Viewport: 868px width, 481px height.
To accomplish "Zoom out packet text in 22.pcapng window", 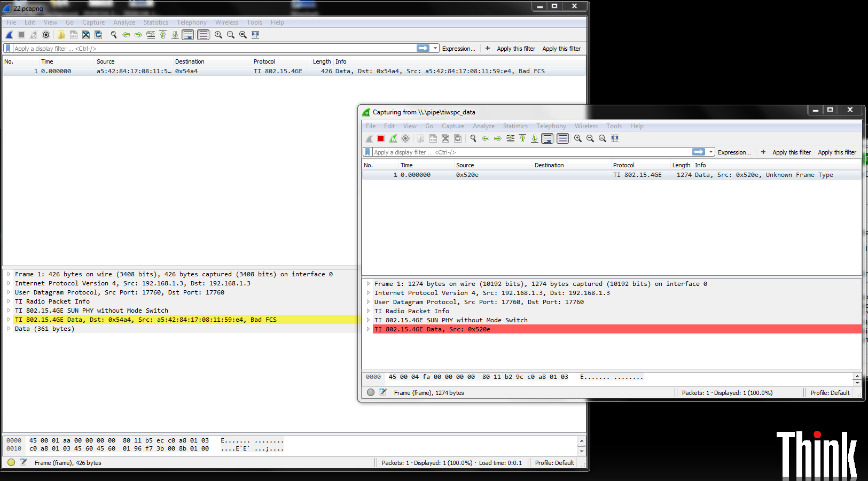I will click(x=231, y=35).
